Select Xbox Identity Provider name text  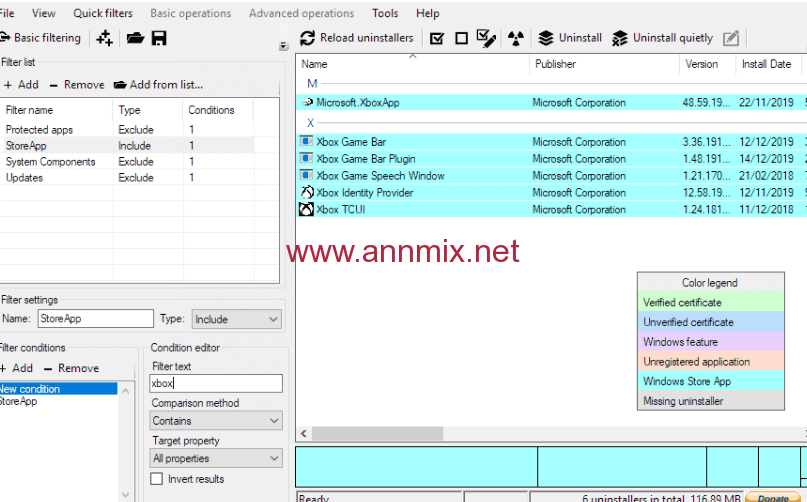365,193
